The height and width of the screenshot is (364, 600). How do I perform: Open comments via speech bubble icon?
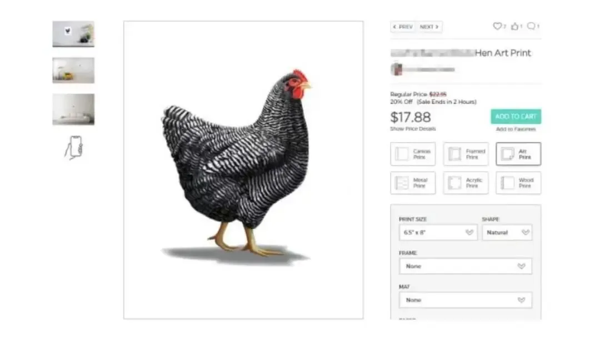(531, 26)
